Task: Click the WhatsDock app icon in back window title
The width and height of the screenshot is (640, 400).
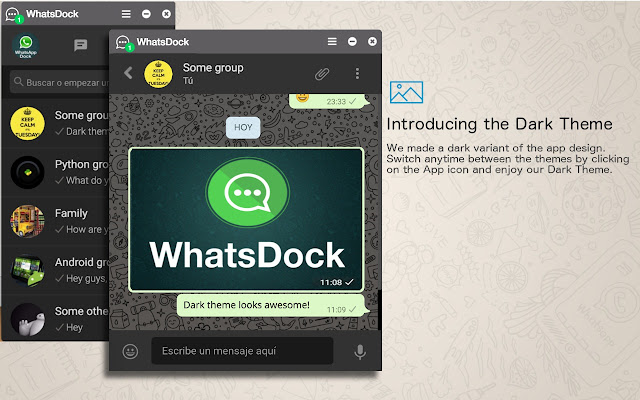Action: pos(13,15)
